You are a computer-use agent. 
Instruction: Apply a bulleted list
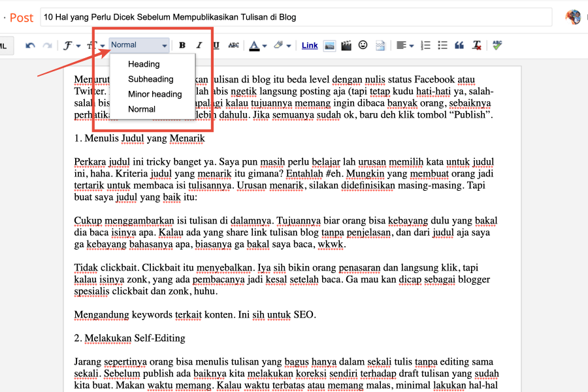(442, 45)
